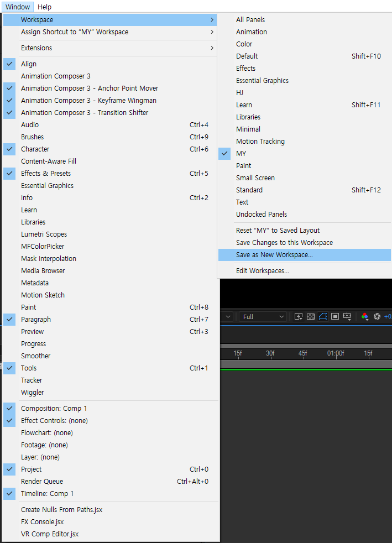Toggle the transparency grid checkerboard icon
The width and height of the screenshot is (392, 543).
coord(311,316)
